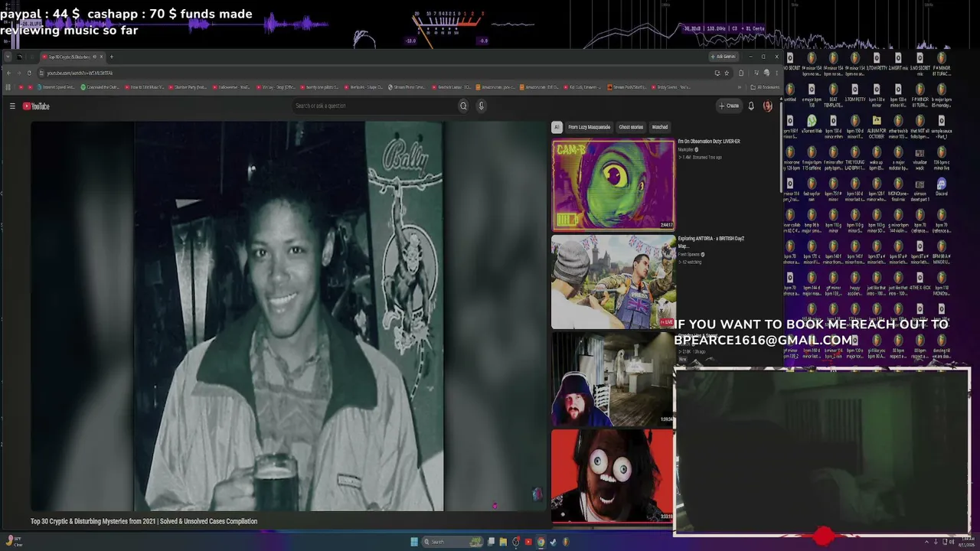Open the Halloweenie YouTube bookmark
The image size is (980, 551).
[x=233, y=87]
